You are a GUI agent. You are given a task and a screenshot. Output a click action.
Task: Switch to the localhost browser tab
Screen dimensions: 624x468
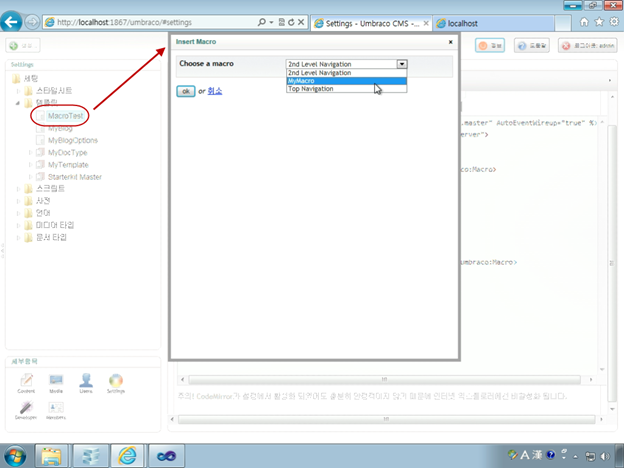coord(493,23)
